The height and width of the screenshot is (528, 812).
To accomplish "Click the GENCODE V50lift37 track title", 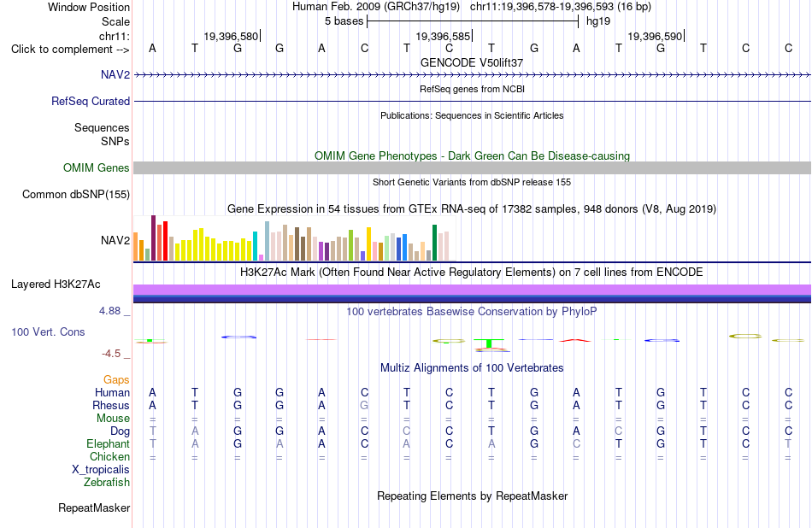I will [472, 62].
